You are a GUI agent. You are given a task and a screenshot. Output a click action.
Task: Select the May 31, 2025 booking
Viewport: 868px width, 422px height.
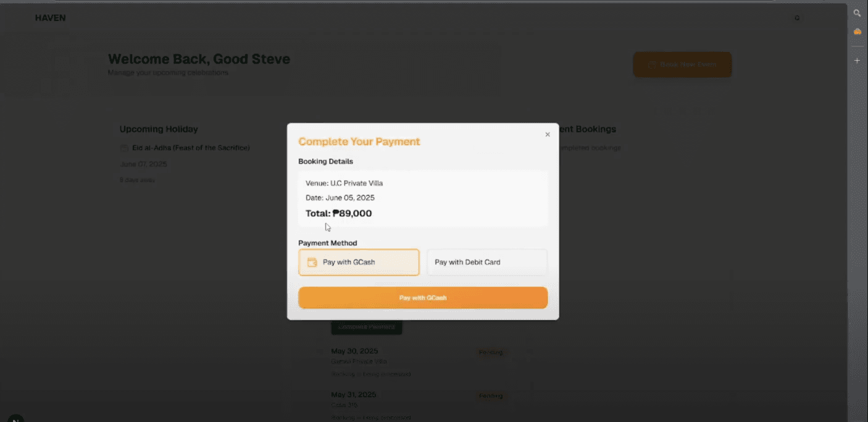click(354, 395)
